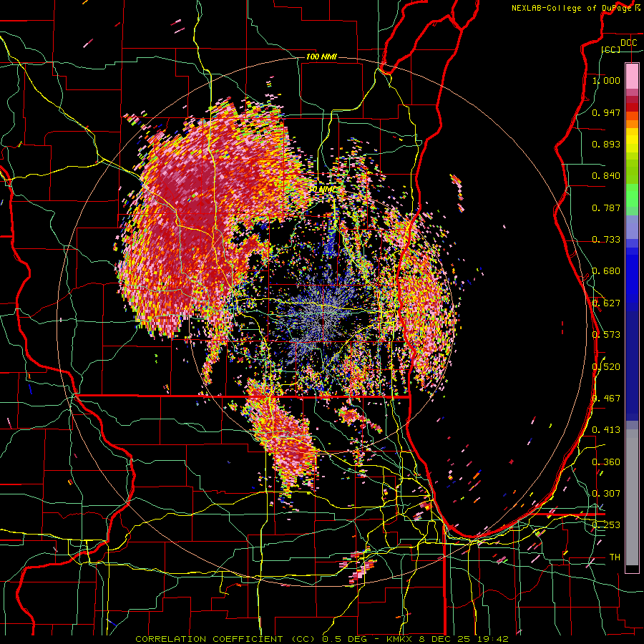644x644 pixels.
Task: Pick the light pink segment at top of color bar
Action: pyautogui.click(x=632, y=76)
